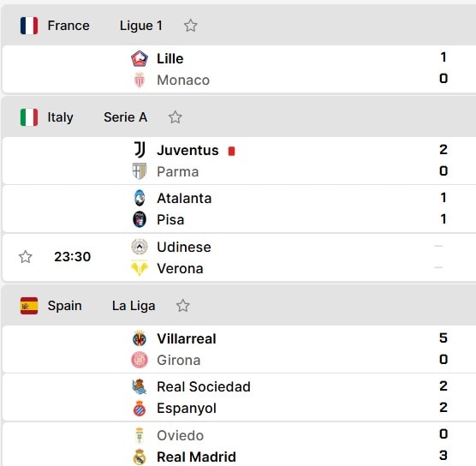Click the Lille club crest

(140, 58)
